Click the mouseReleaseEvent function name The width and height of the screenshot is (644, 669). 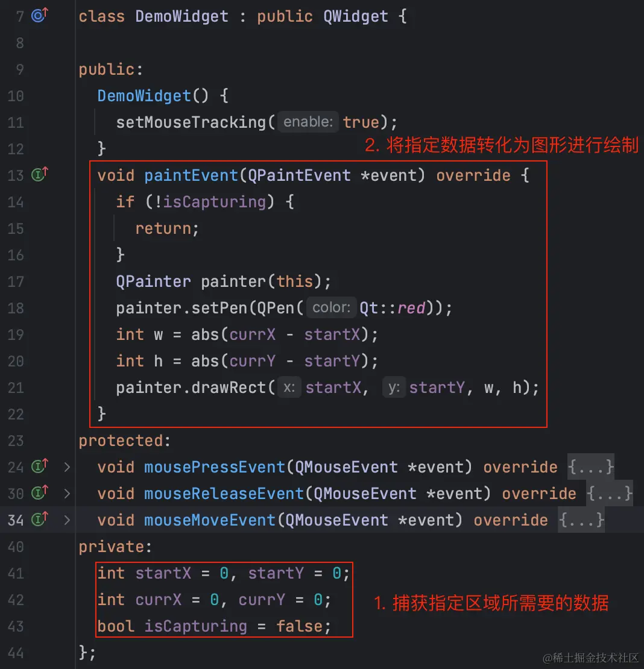click(x=224, y=494)
